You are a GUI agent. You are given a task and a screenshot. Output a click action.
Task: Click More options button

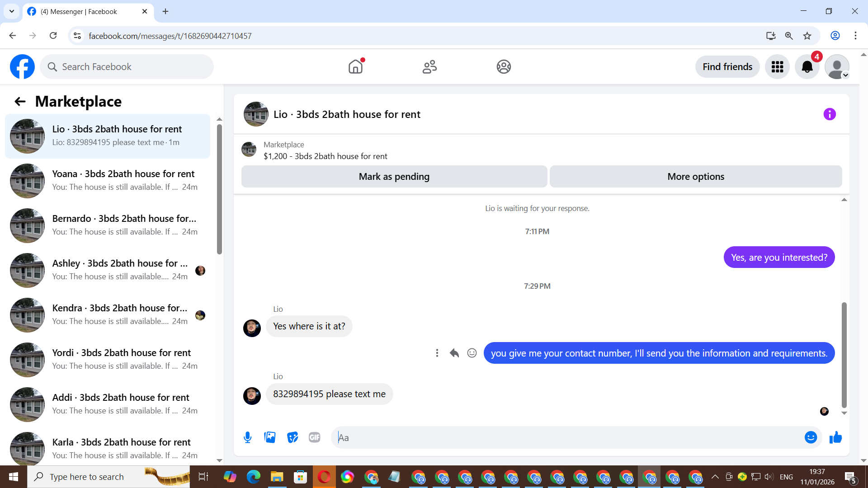point(696,177)
